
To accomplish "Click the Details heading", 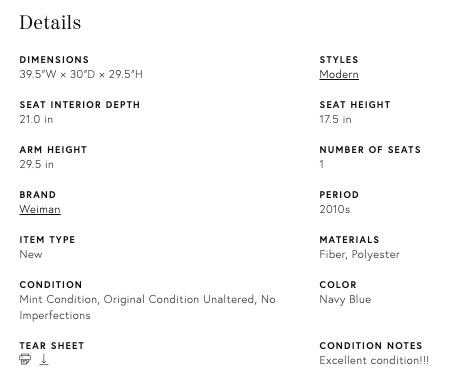I will tap(50, 23).
